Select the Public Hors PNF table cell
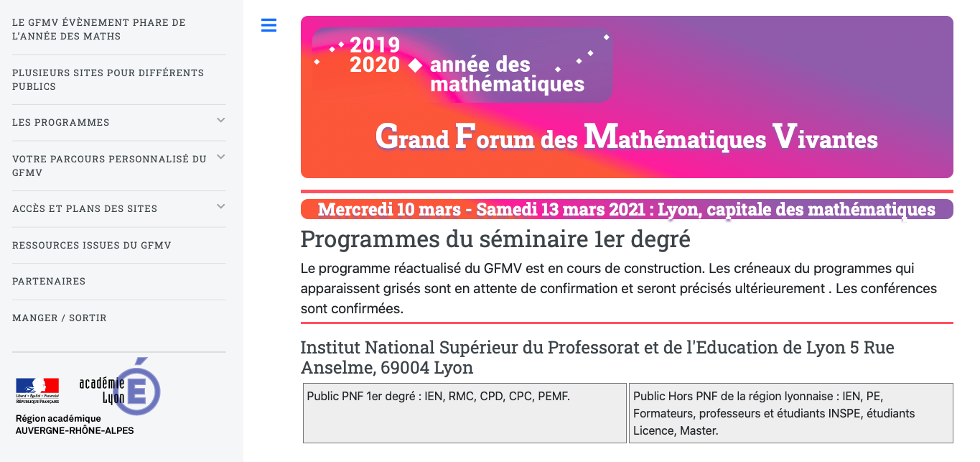980x462 pixels. (x=791, y=413)
